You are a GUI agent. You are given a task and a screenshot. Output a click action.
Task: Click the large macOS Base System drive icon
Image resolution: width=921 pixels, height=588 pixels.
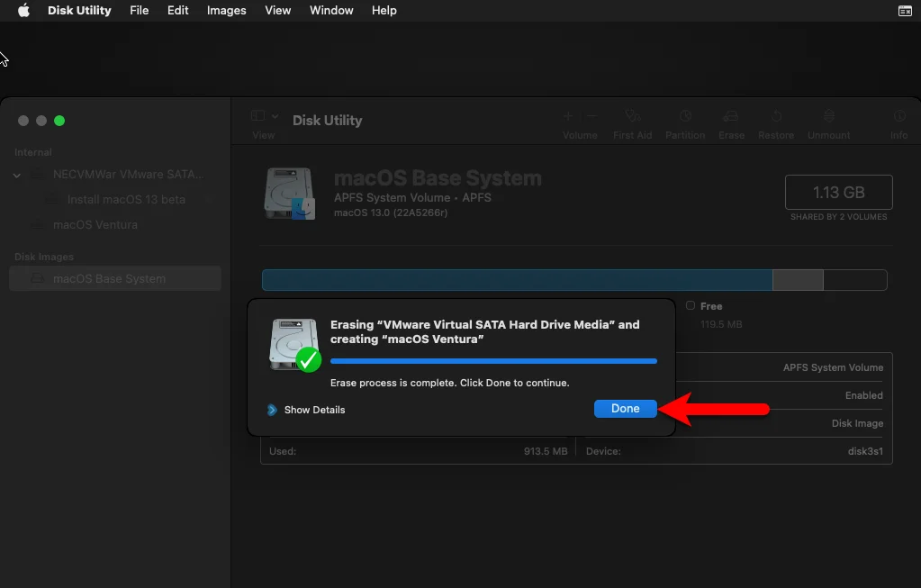tap(290, 194)
